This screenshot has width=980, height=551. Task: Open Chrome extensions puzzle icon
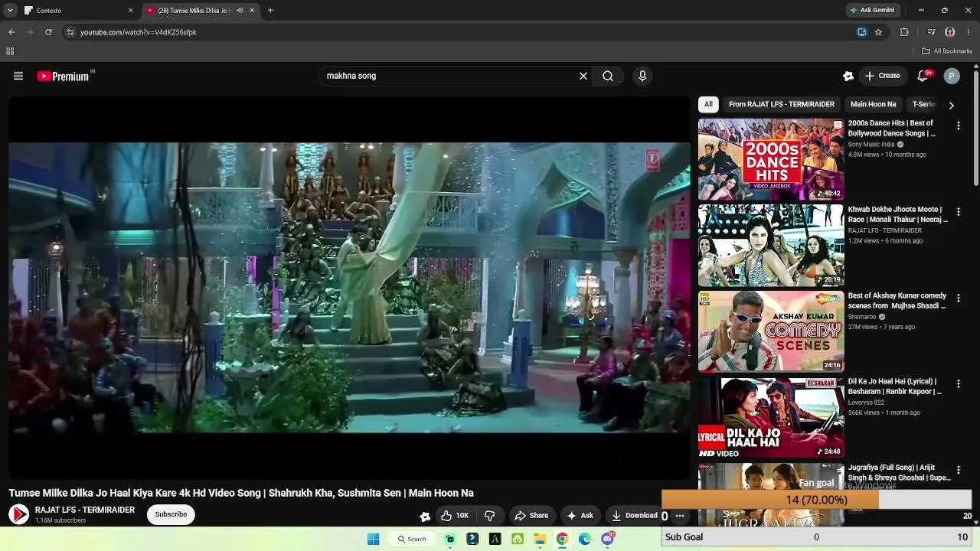coord(904,32)
